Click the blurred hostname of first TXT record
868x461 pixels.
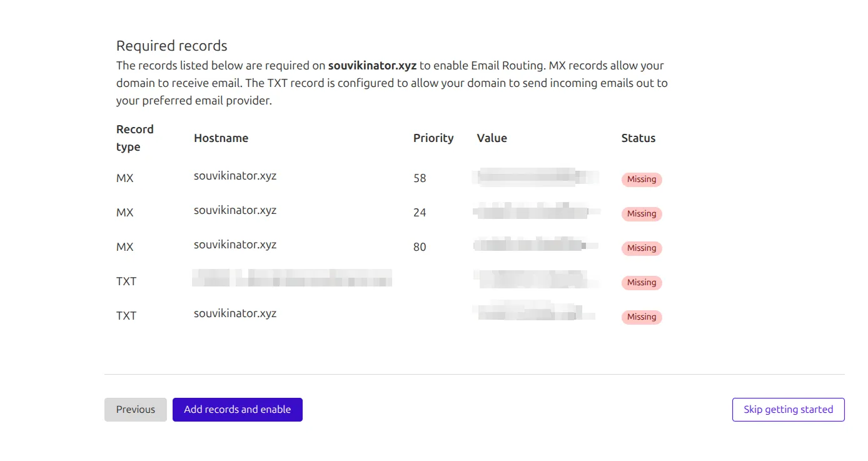pyautogui.click(x=292, y=278)
